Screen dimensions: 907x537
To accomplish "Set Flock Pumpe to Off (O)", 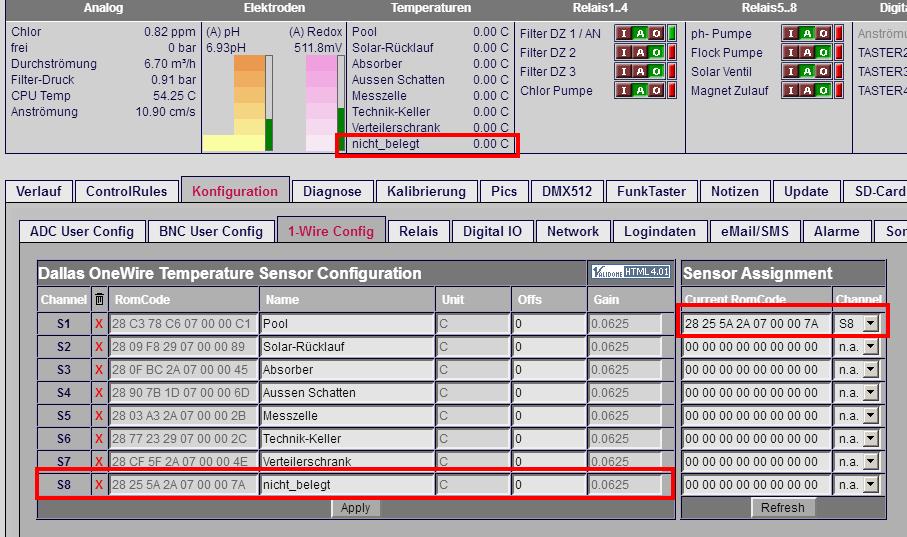I will pyautogui.click(x=823, y=52).
